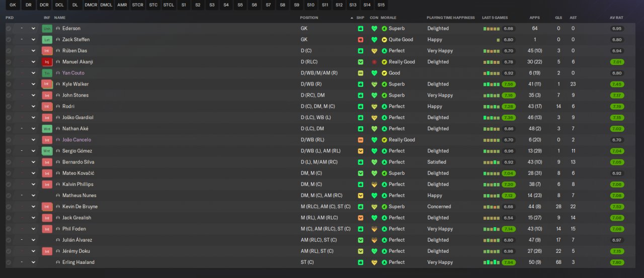The image size is (644, 278).
Task: Select the DCR position slot tab
Action: pos(44,5)
